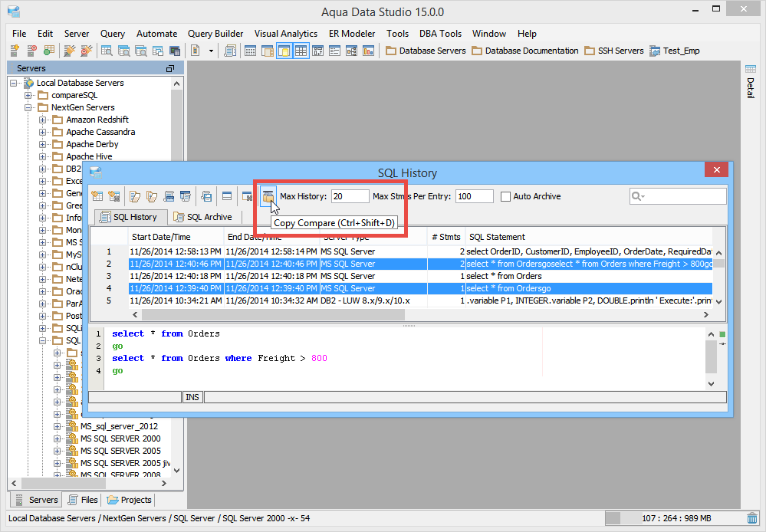Click the Connect plug icon in main toolbar
This screenshot has height=532, width=766.
(x=69, y=51)
